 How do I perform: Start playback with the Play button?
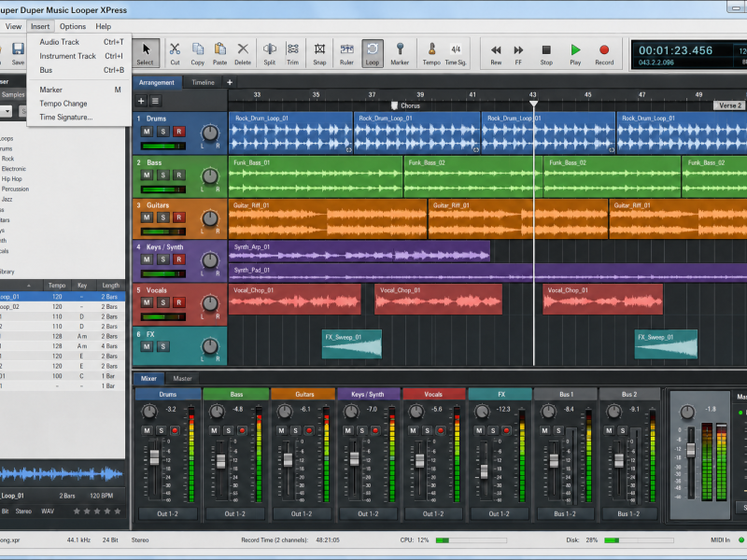(x=575, y=54)
